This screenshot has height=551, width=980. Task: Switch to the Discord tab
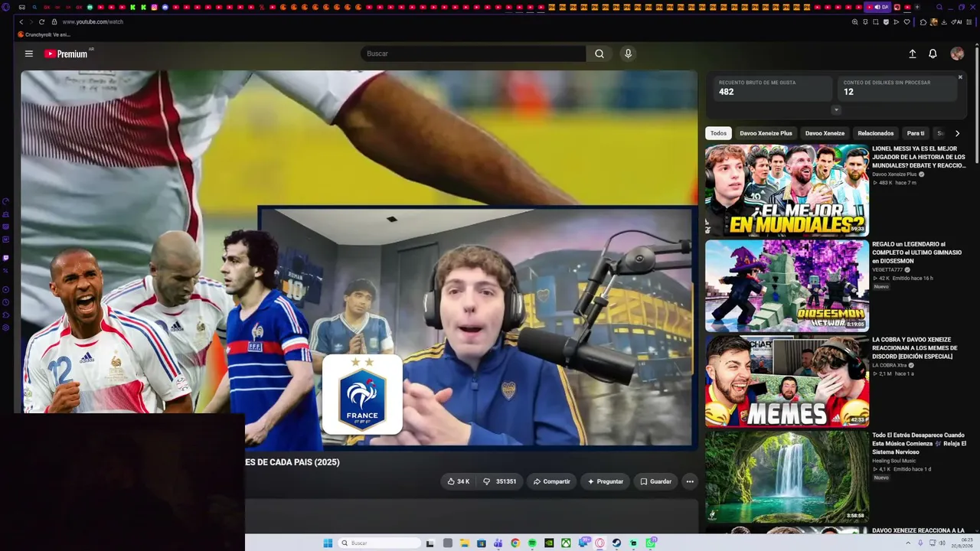165,7
